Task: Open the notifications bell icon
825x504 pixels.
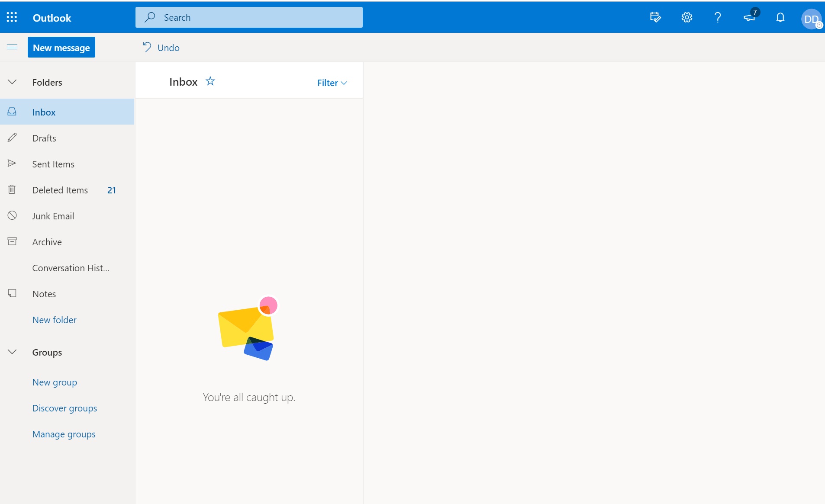Action: pos(780,17)
